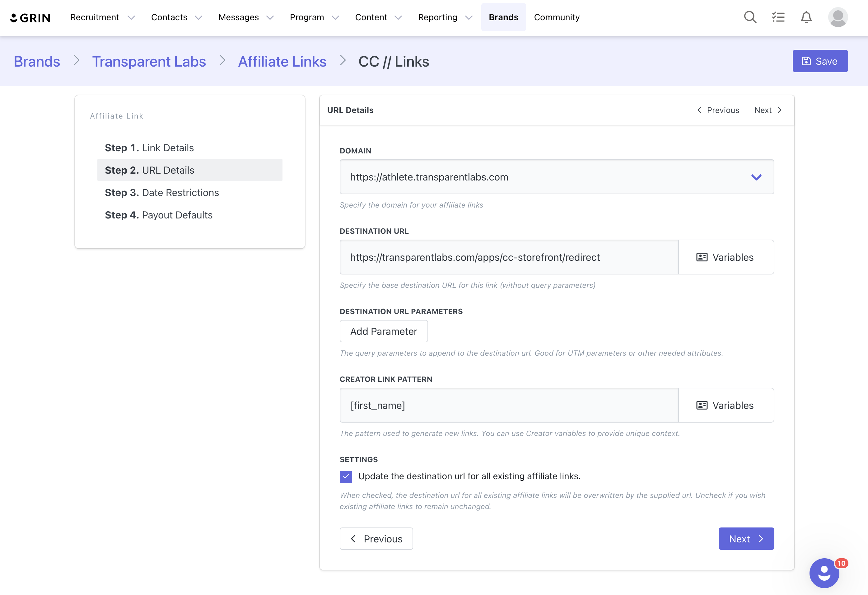Navigate to Transparent Labs breadcrumb

tap(149, 61)
